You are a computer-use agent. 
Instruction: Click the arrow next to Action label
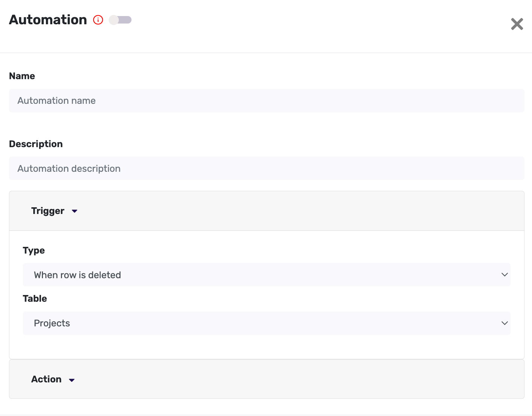coord(72,379)
